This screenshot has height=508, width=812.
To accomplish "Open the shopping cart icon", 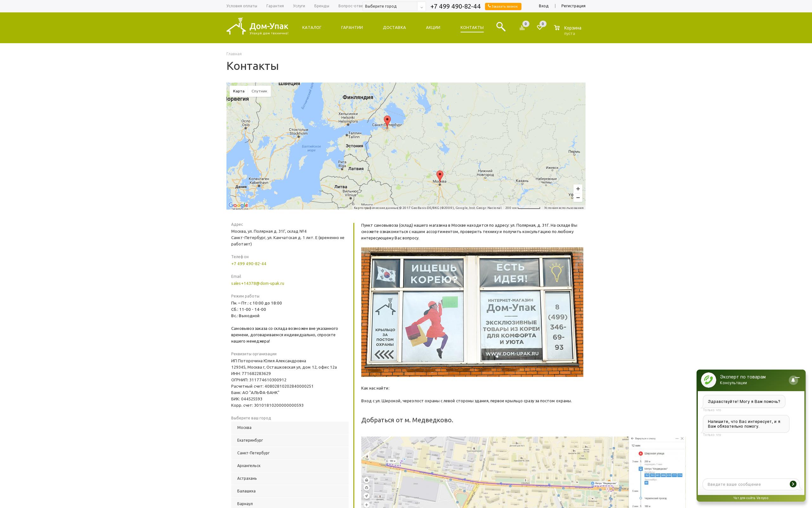I will (x=557, y=28).
